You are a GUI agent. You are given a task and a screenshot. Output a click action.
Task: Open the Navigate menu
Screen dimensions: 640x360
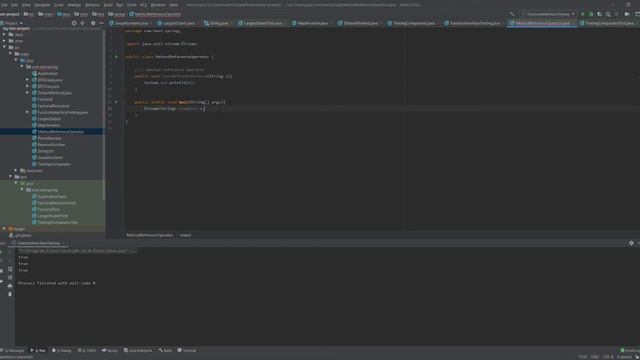pos(42,5)
